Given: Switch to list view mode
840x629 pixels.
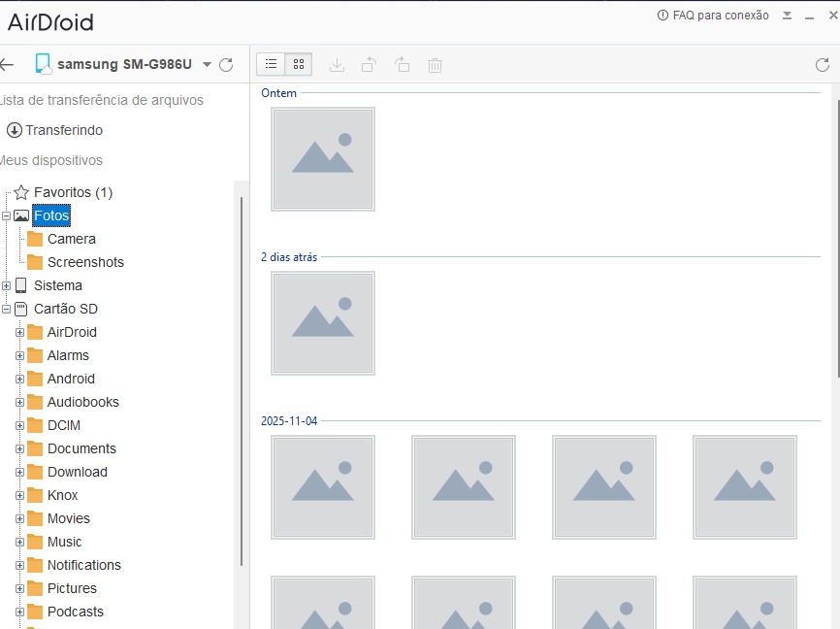Looking at the screenshot, I should [x=272, y=65].
